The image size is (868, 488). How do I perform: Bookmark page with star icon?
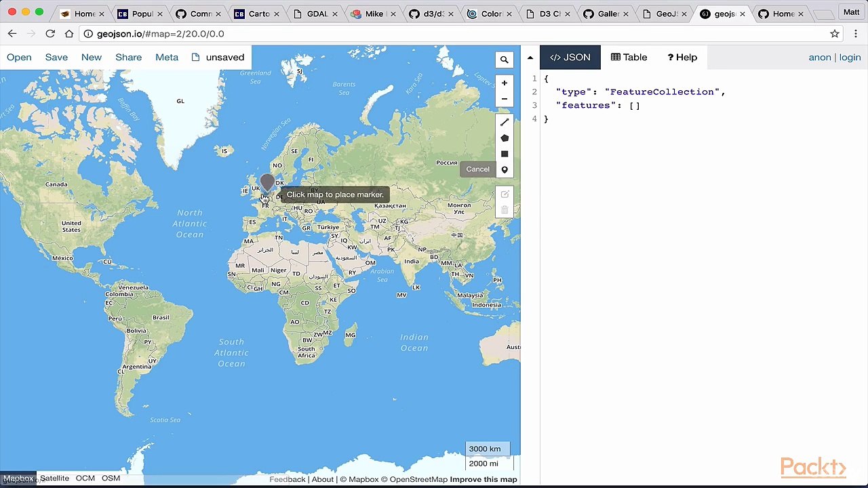pyautogui.click(x=835, y=34)
